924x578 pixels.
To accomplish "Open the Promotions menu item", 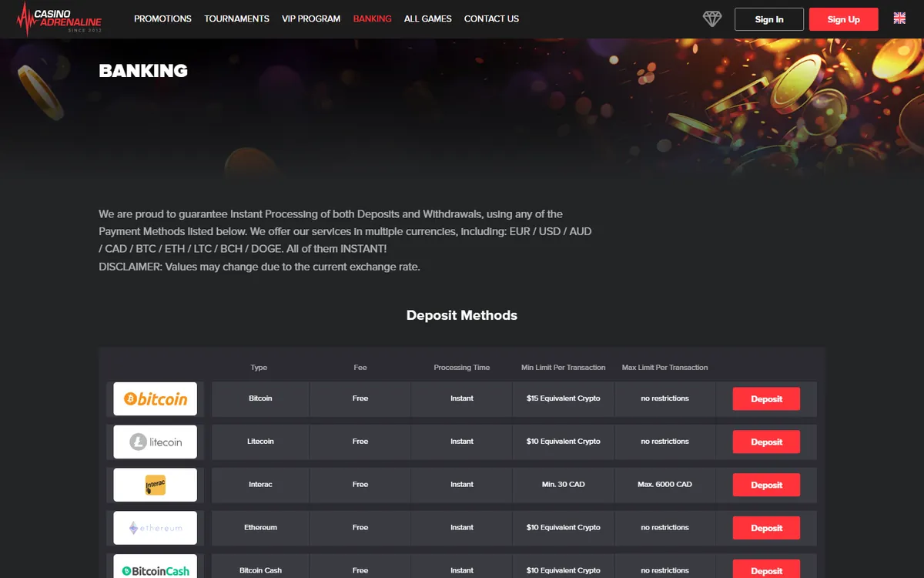I will pos(162,18).
